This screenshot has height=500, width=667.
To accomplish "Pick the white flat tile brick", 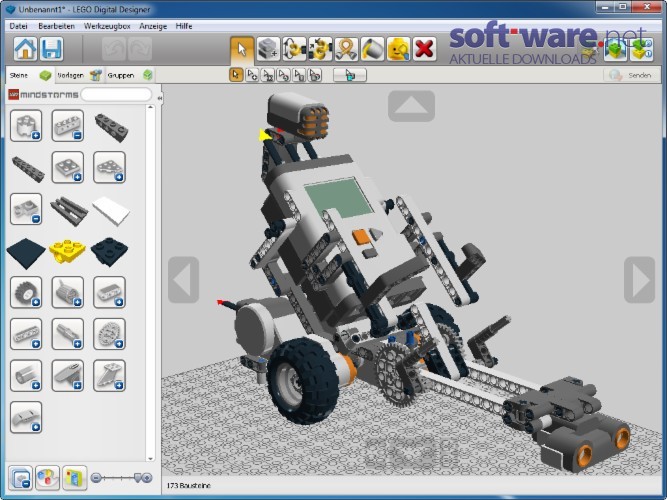I will pos(111,210).
